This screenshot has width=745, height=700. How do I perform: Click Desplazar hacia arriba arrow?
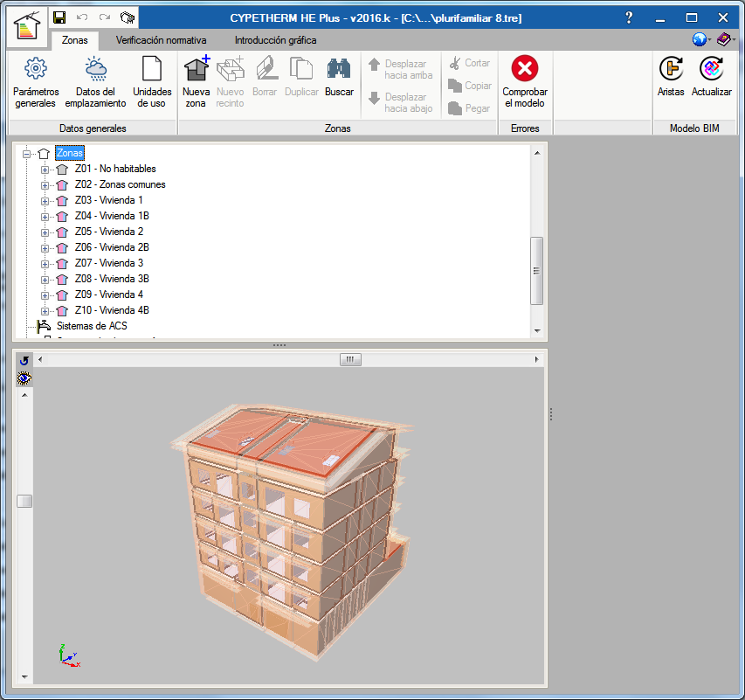pyautogui.click(x=375, y=65)
